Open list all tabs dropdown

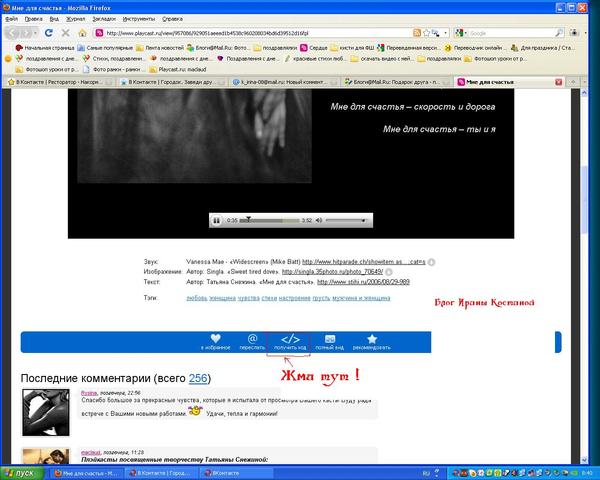tap(584, 82)
